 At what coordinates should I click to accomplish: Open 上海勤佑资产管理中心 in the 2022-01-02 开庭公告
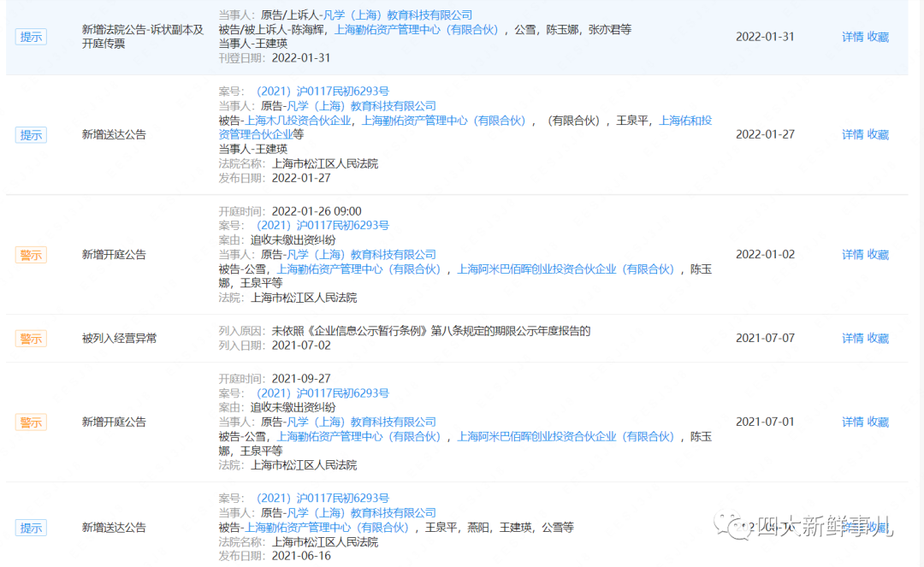[x=358, y=269]
